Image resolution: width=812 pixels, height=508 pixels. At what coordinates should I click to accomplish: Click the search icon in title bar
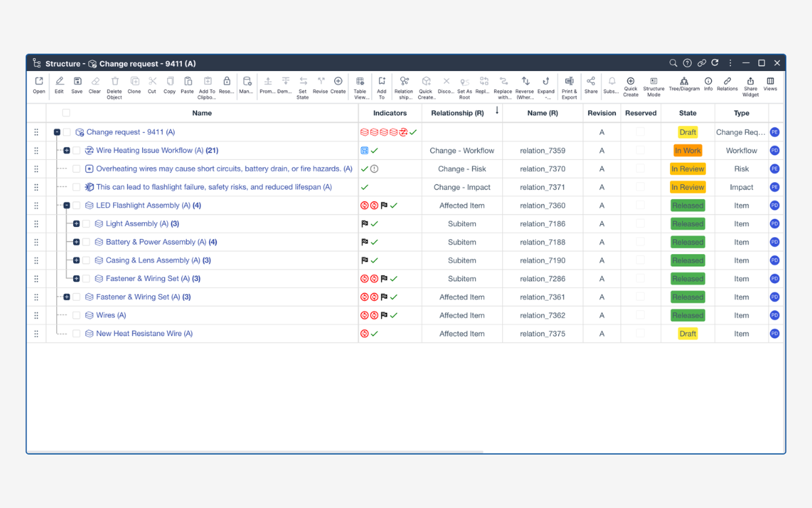coord(673,63)
